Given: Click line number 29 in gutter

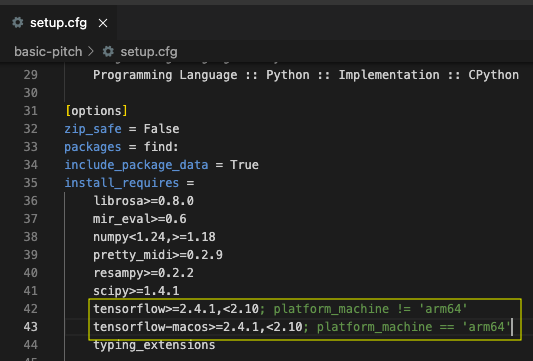Looking at the screenshot, I should point(31,75).
